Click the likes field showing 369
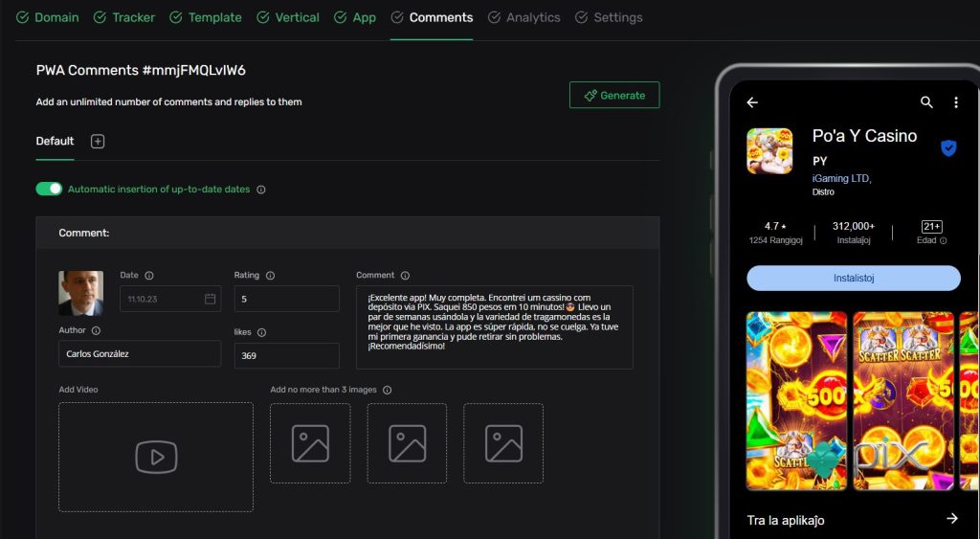 tap(286, 356)
